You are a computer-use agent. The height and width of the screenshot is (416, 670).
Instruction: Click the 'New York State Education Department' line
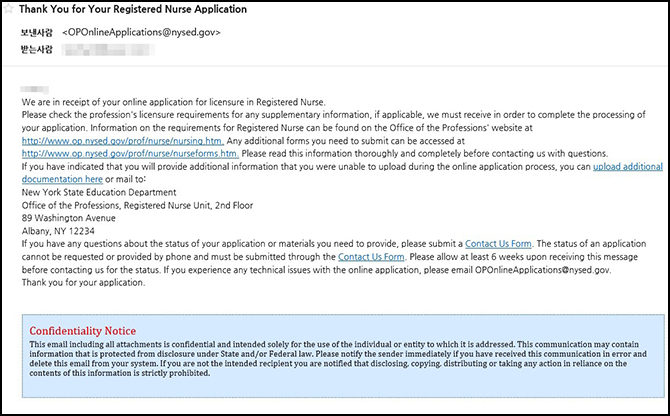(99, 192)
